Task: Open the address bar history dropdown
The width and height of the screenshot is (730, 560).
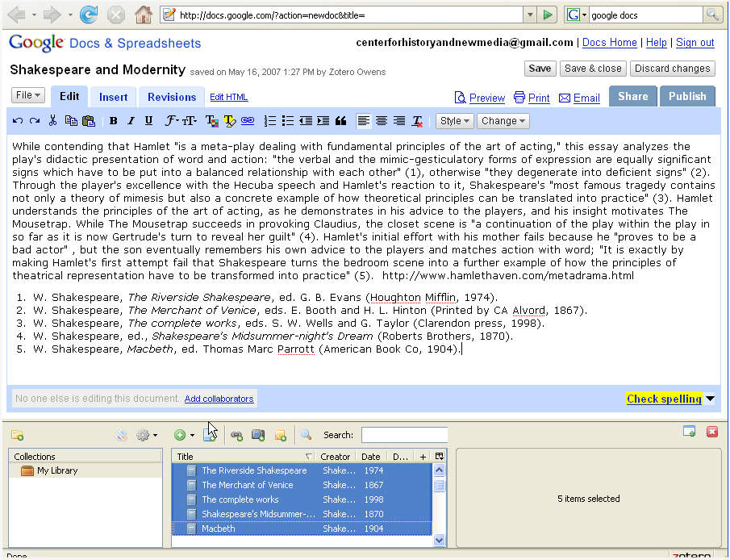Action: pyautogui.click(x=530, y=15)
